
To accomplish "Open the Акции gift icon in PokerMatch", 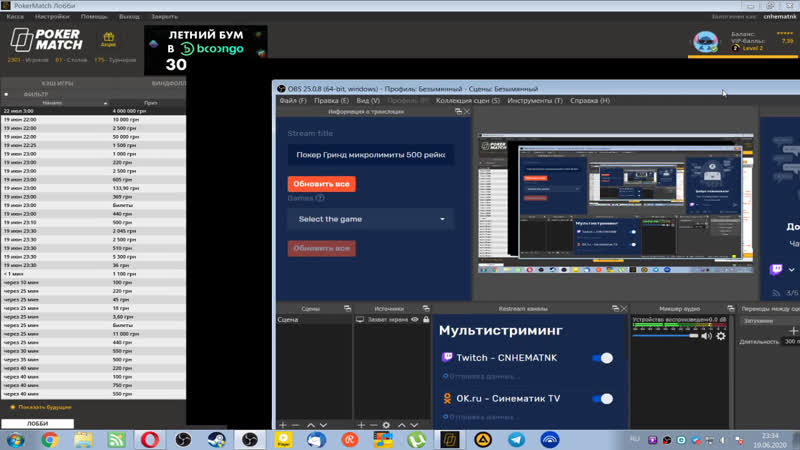I will (108, 39).
